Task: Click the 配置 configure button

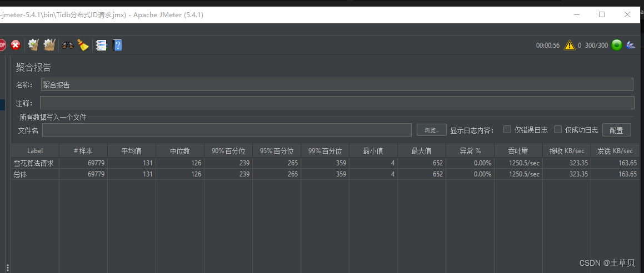Action: [616, 130]
